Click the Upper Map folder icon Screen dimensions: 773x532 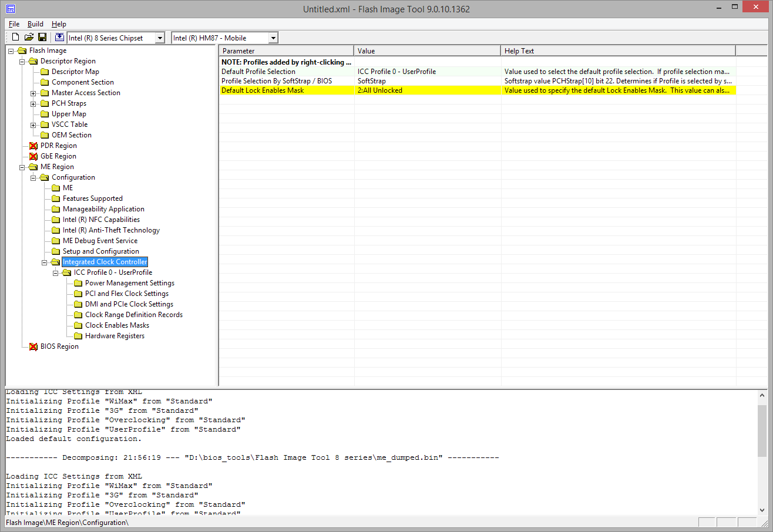[45, 114]
